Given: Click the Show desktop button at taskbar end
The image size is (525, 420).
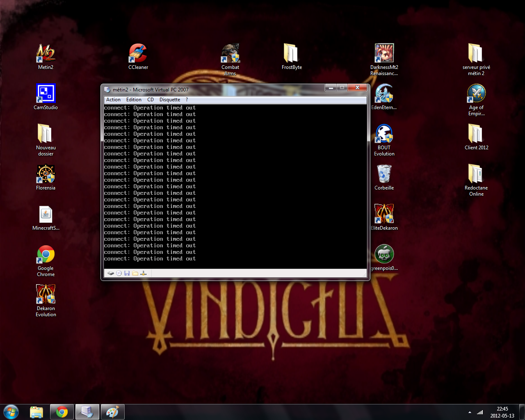Looking at the screenshot, I should pyautogui.click(x=522, y=412).
